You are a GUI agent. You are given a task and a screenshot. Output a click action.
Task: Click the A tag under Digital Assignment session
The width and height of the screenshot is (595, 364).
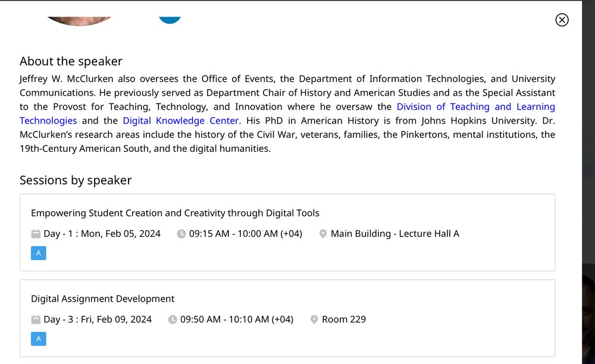pyautogui.click(x=39, y=339)
